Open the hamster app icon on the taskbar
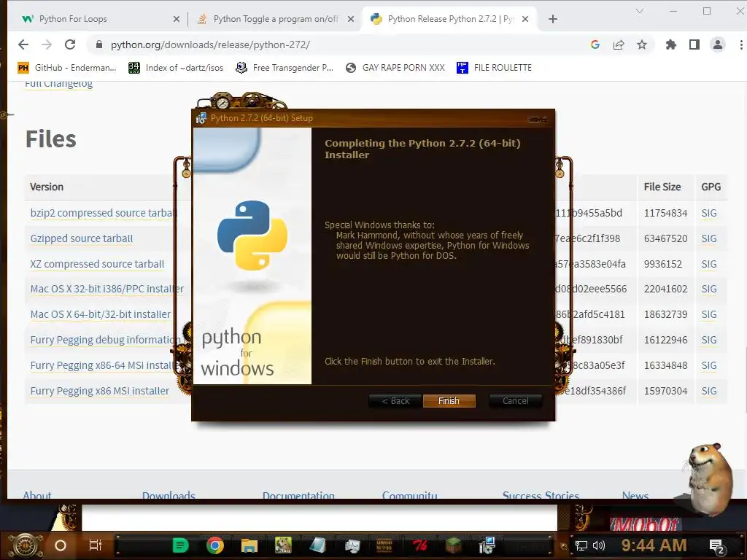This screenshot has width=747, height=560. (283, 545)
